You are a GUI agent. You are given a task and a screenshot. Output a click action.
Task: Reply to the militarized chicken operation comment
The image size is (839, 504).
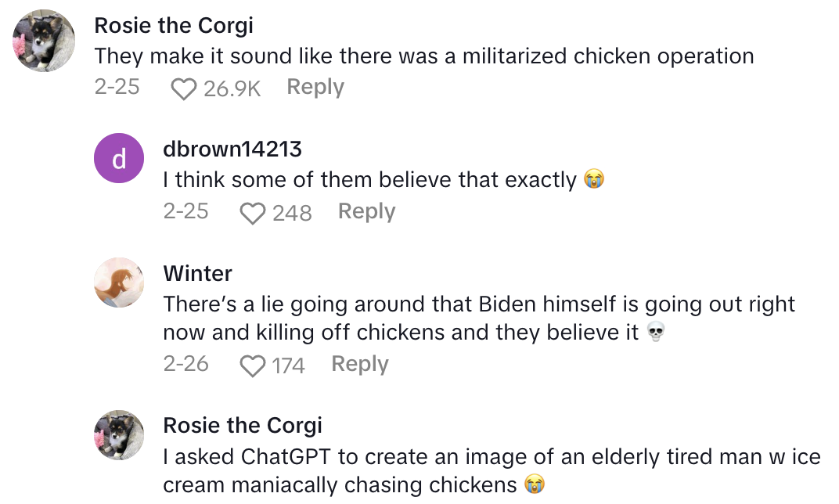pyautogui.click(x=315, y=87)
